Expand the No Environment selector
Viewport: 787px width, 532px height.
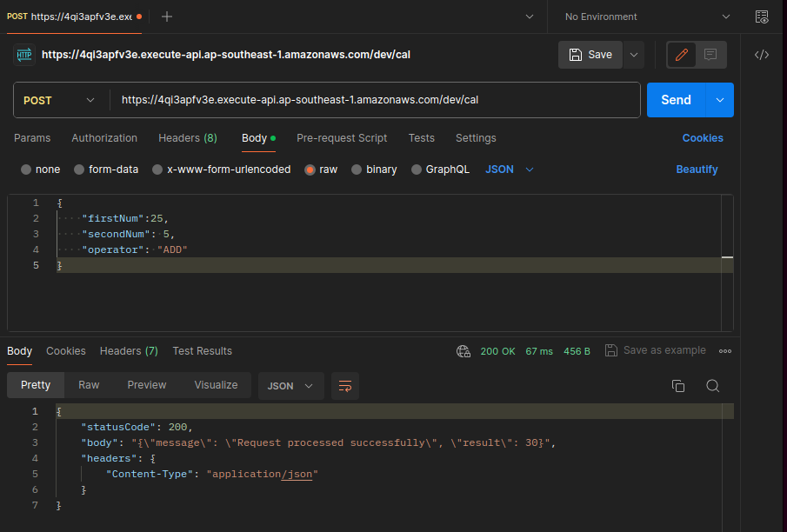tap(647, 17)
